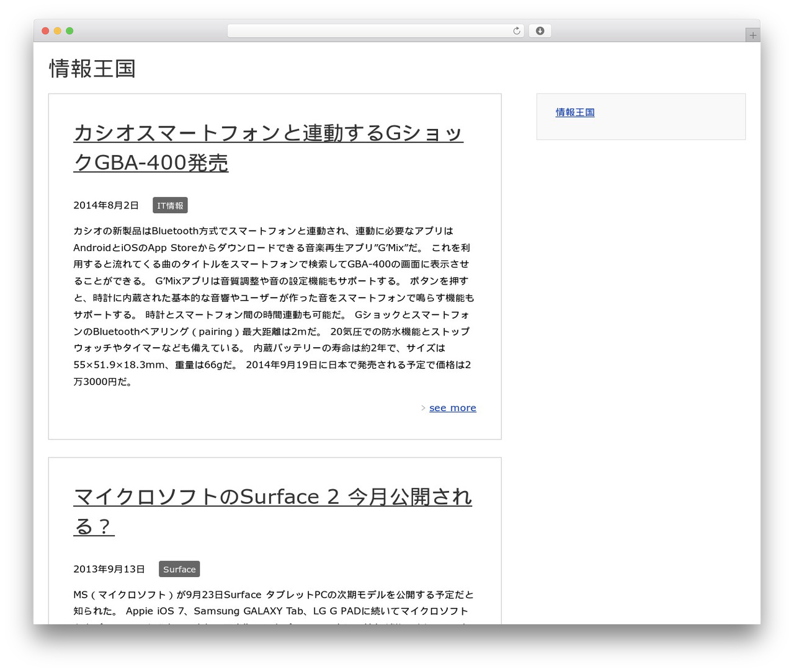This screenshot has width=794, height=672.
Task: Open the マイクロソフトのSurface 2 article title
Action: (272, 511)
